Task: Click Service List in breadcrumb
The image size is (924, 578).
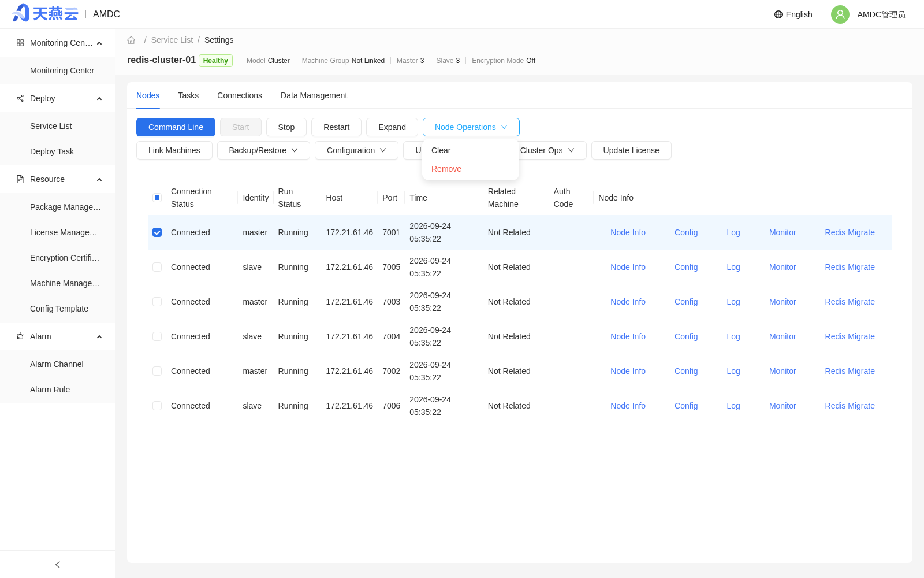Action: pyautogui.click(x=172, y=40)
